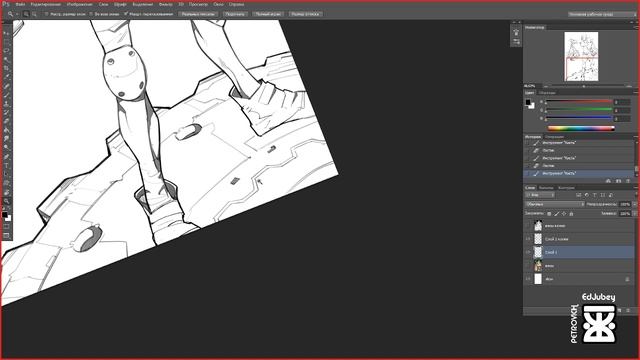
Task: Enable 'Настр. размер окон' checkbox
Action: tap(47, 14)
